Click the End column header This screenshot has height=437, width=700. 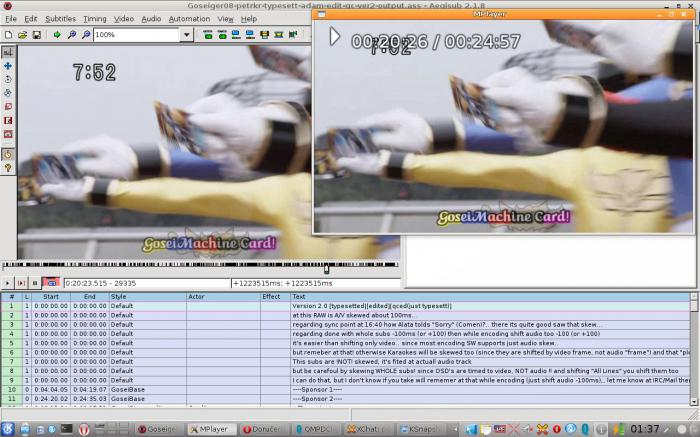[x=89, y=296]
